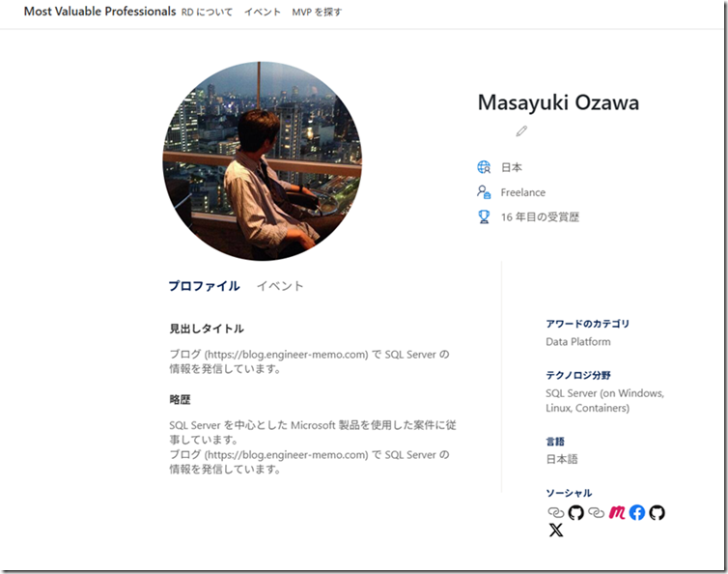Screen dimensions: 728x574
Task: Click the trophy icon beside 16 年目の受賞歴
Action: click(484, 217)
